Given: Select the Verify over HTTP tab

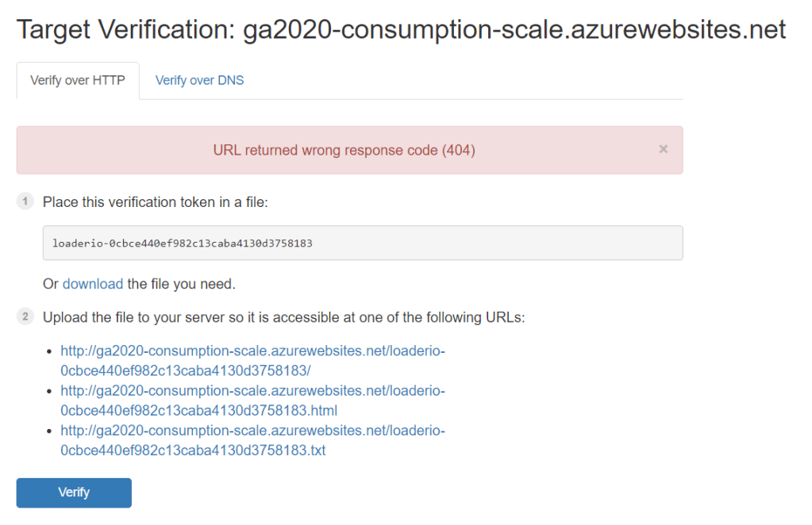Looking at the screenshot, I should point(78,80).
